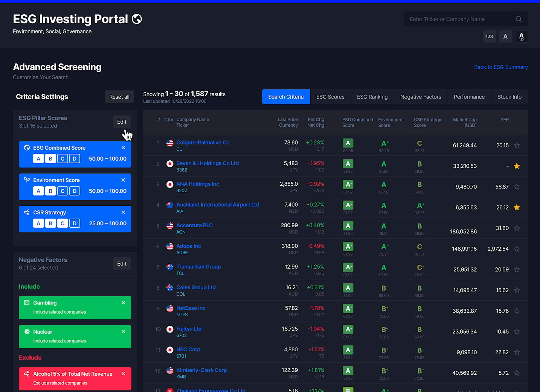Star Accenture PLC row
Image resolution: width=540 pixels, height=392 pixels.
click(517, 228)
